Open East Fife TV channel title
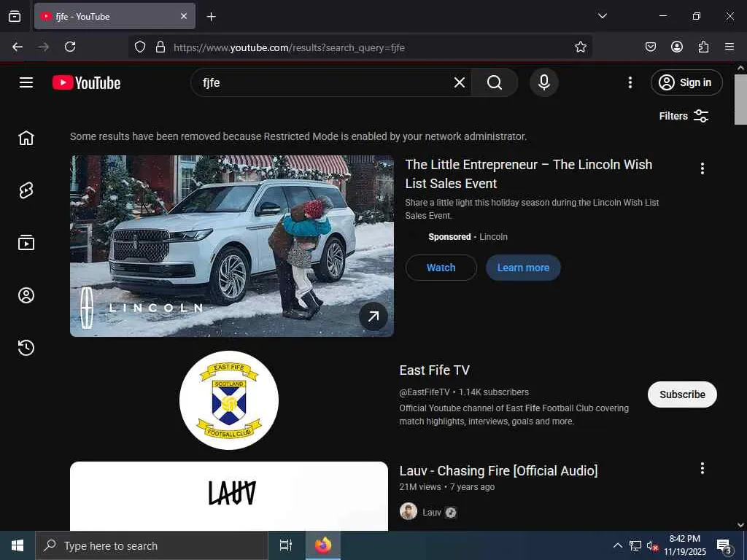 [x=435, y=370]
